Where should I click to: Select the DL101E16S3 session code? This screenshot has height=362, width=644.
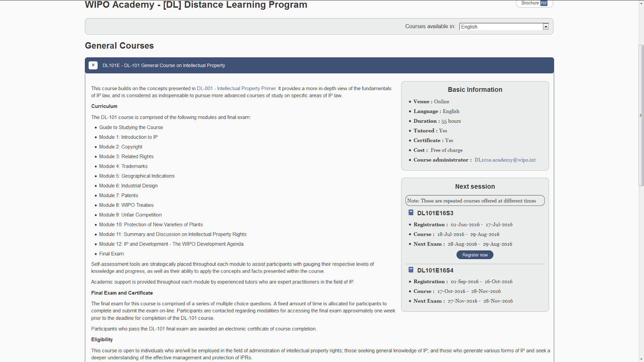click(435, 213)
